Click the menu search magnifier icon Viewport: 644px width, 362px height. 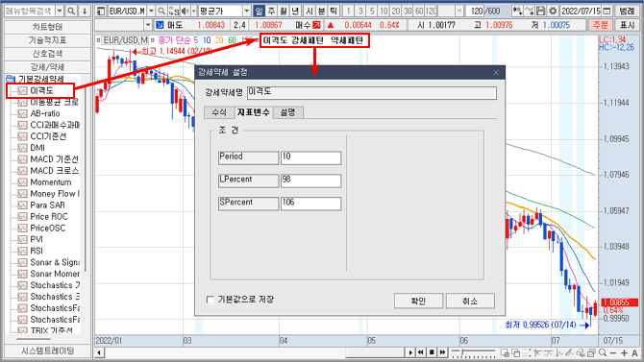[71, 11]
